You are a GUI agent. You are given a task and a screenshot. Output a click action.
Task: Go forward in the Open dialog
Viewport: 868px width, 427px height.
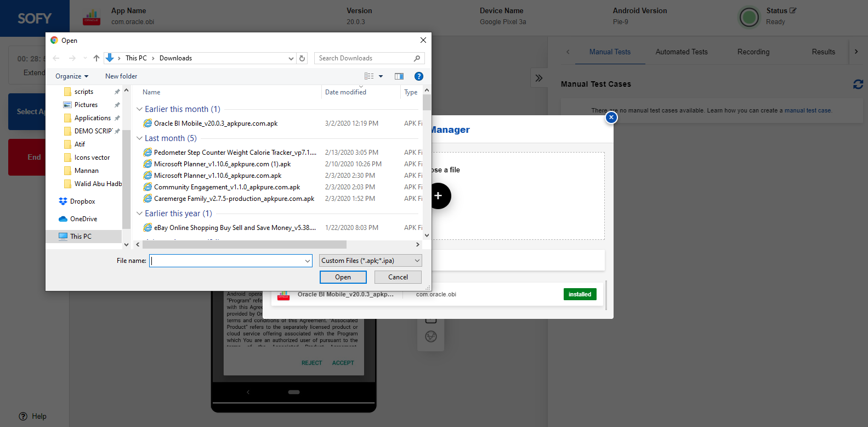72,58
